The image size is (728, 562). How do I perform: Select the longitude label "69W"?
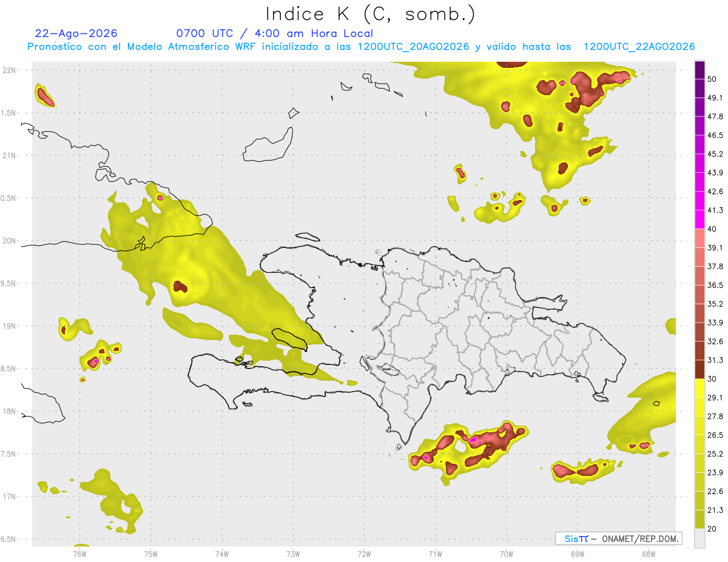(x=578, y=554)
